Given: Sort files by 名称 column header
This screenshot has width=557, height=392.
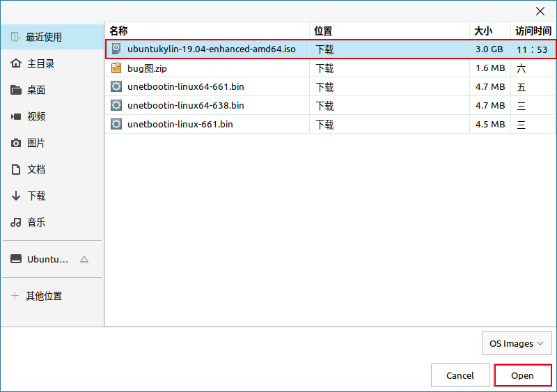Looking at the screenshot, I should [207, 31].
